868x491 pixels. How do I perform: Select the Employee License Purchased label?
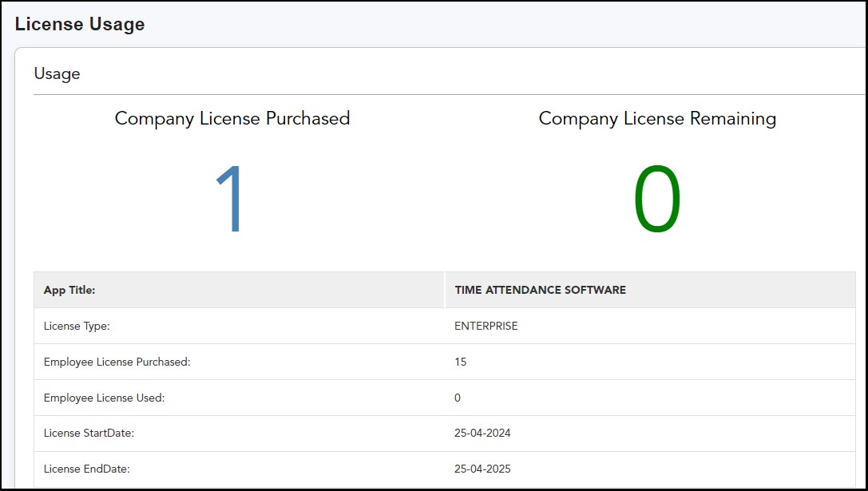(117, 362)
